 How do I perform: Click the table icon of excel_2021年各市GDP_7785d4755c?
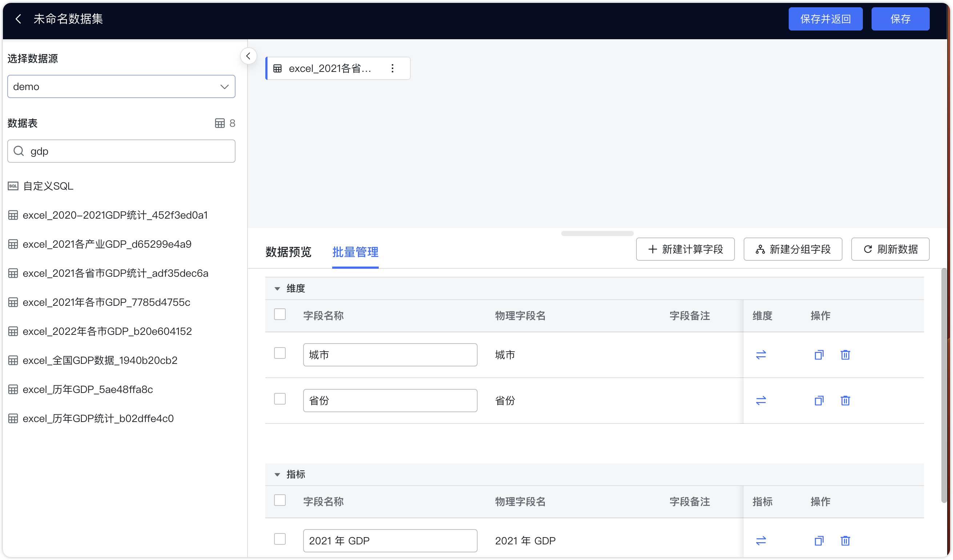[x=13, y=302]
